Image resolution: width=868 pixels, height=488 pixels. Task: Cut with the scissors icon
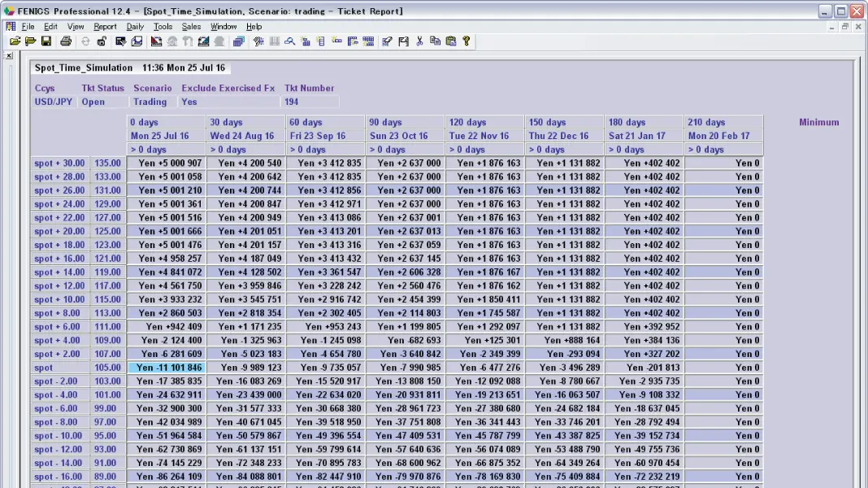pyautogui.click(x=419, y=41)
